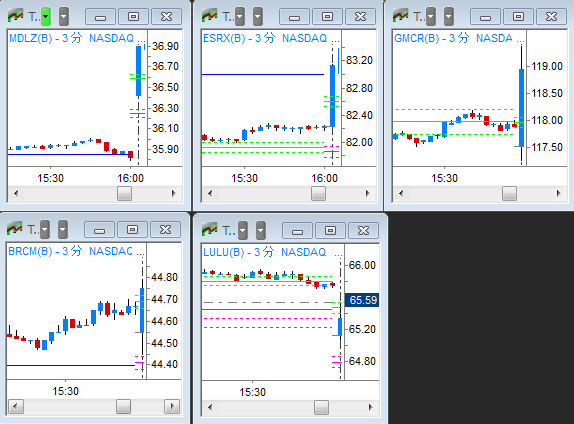Minimize the BRCM chart window
The width and height of the screenshot is (574, 424).
[99, 230]
